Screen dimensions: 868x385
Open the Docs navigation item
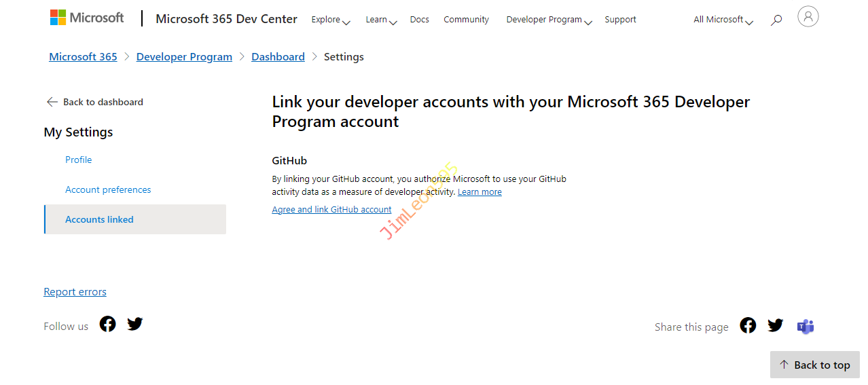(420, 20)
